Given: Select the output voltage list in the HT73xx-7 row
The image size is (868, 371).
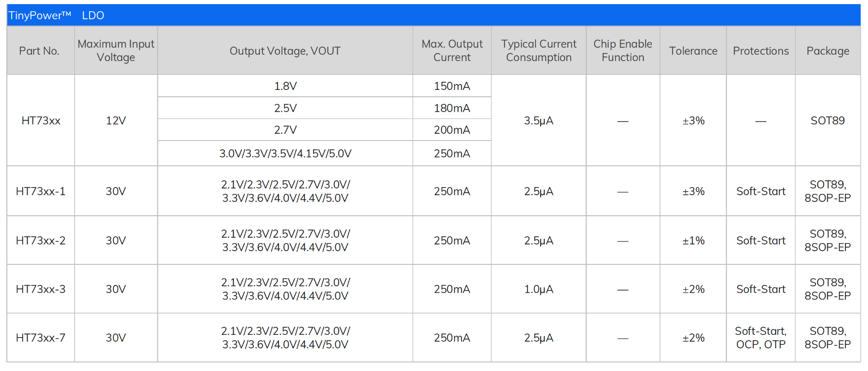Looking at the screenshot, I should click(x=285, y=338).
